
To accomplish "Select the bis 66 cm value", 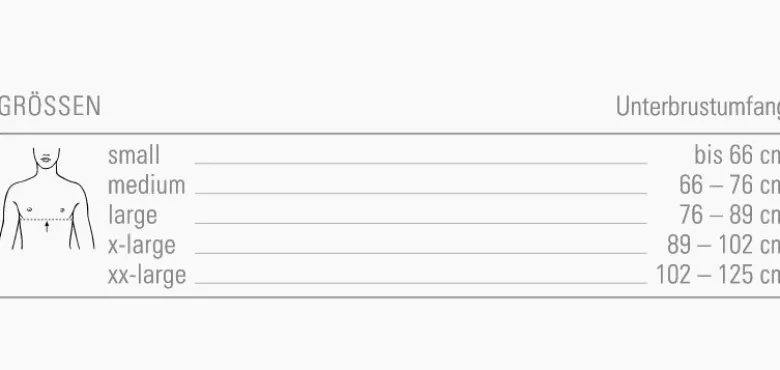I will point(737,155).
